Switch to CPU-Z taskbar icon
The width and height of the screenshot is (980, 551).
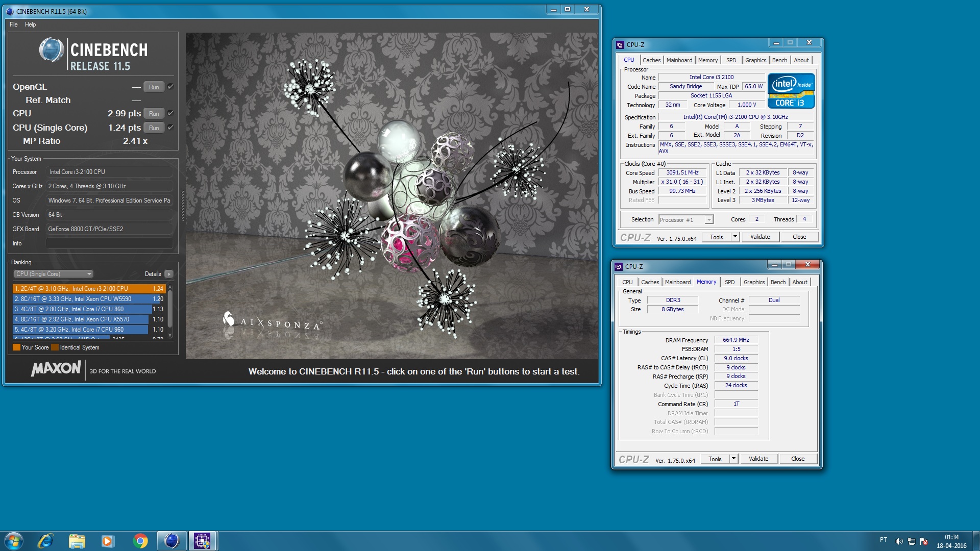pos(203,541)
